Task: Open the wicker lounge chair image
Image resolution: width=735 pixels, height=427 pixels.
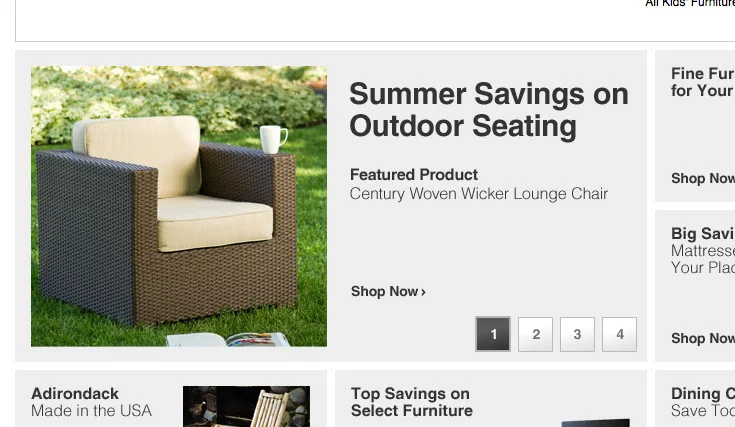Action: tap(179, 206)
